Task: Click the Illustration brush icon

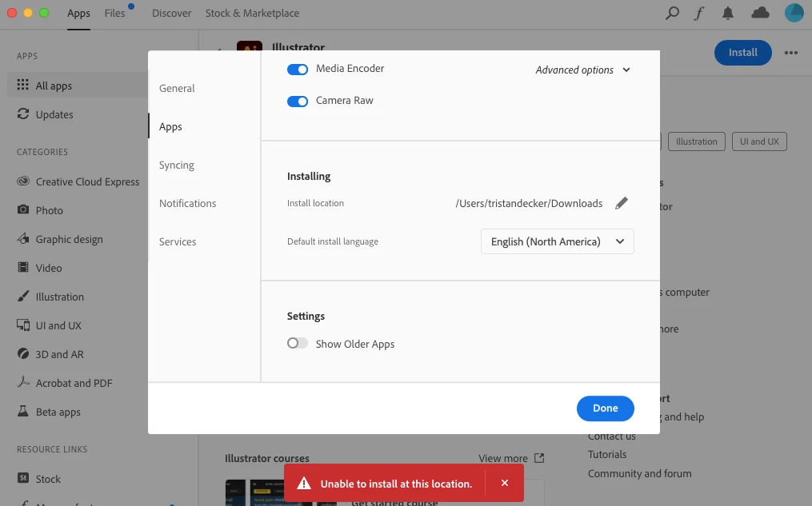Action: (22, 296)
